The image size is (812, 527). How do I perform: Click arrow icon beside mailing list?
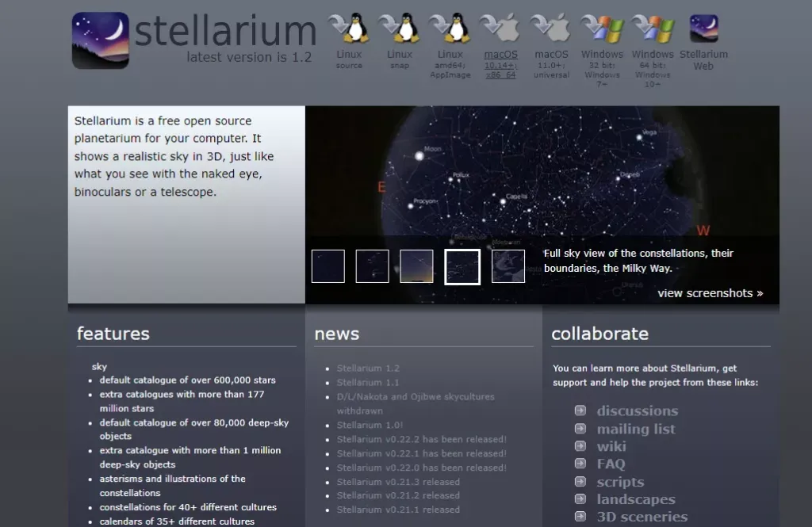pos(580,429)
